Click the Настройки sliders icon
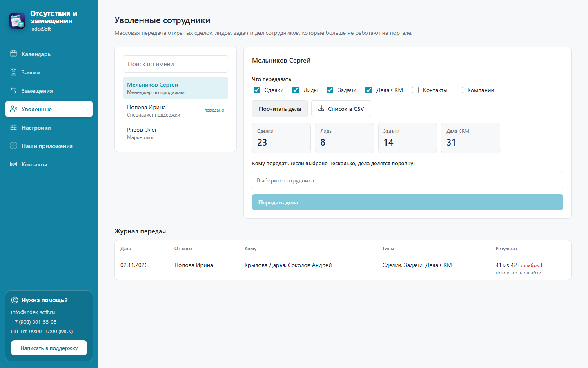This screenshot has width=588, height=368. [x=13, y=127]
